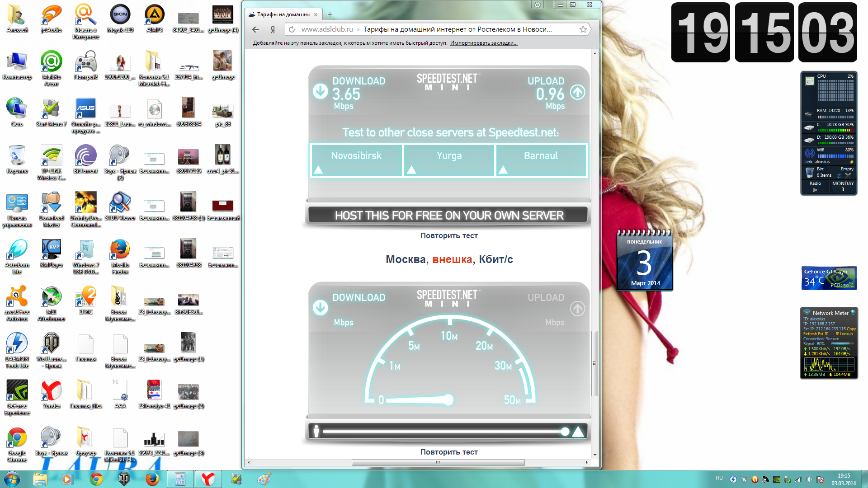Open the Mozilla Firefox desktop shortcut
This screenshot has width=868, height=488.
pos(120,256)
